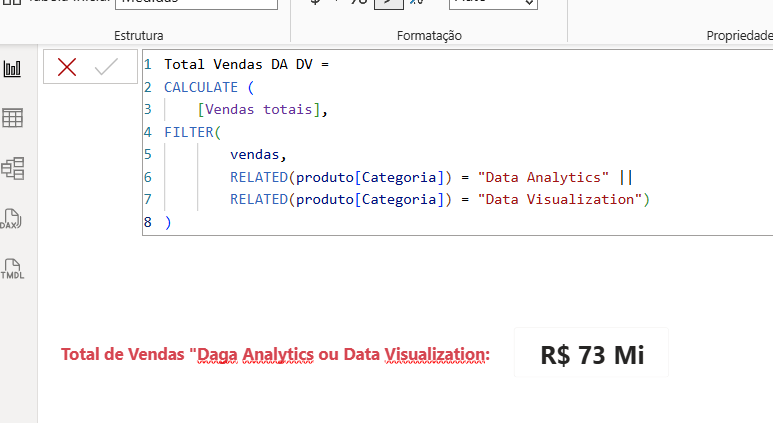Click the FILTER keyword on line 4
The height and width of the screenshot is (423, 773).
click(188, 132)
